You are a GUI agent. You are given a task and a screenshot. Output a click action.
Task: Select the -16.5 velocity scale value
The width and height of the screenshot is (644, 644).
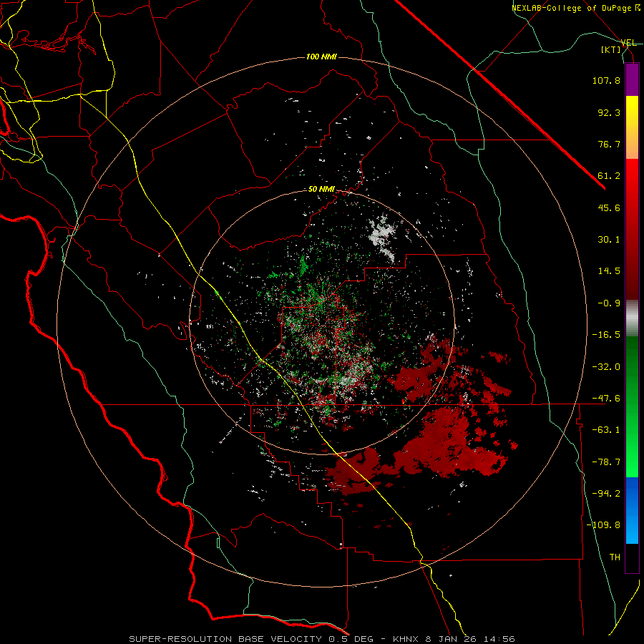[x=606, y=335]
